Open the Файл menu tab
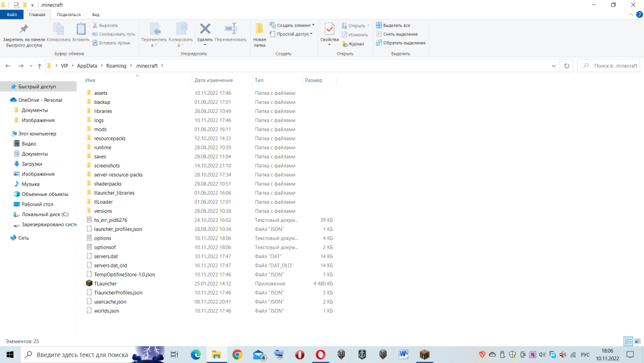 click(12, 14)
